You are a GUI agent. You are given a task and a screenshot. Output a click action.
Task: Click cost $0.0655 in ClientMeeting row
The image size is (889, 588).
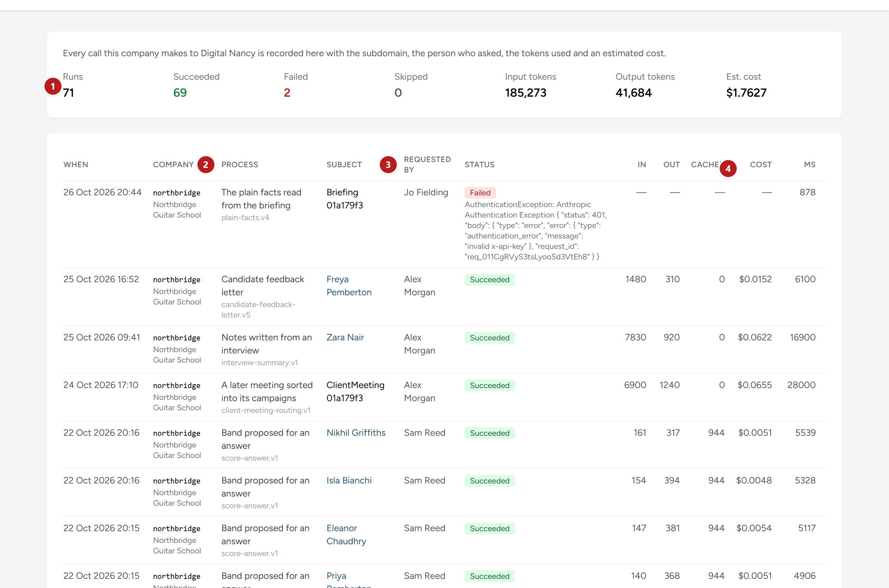coord(754,385)
